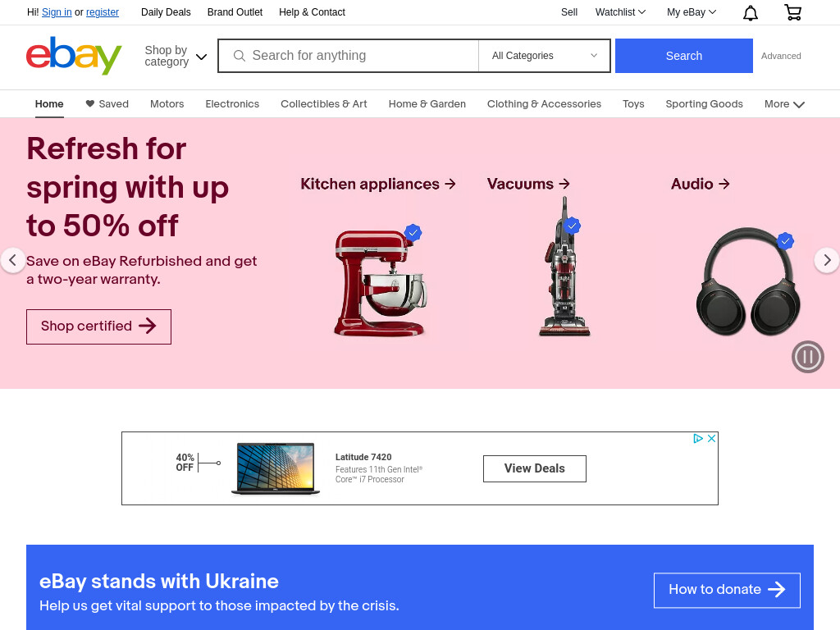This screenshot has height=630, width=840.
Task: Open the Motors tab
Action: (167, 104)
